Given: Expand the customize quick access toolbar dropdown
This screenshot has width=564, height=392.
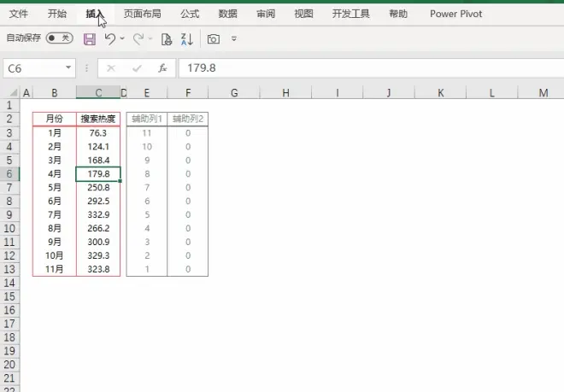Looking at the screenshot, I should point(234,38).
